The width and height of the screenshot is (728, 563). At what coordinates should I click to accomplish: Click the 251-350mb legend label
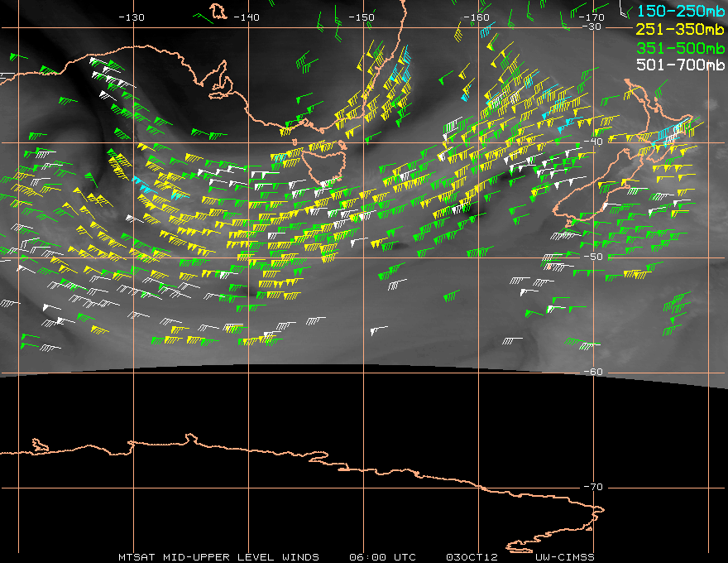pos(680,29)
